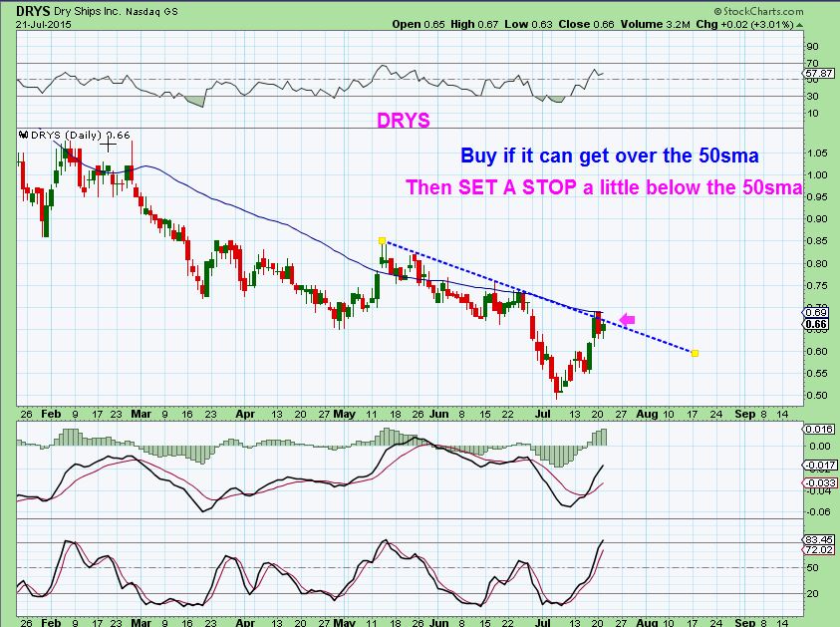Click the Dry Ships Inc. company name

coord(88,11)
